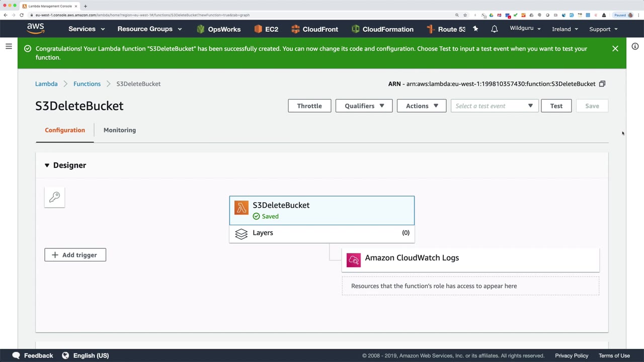
Task: Open the CloudFormation shortcut in the navbar
Action: coord(382,29)
